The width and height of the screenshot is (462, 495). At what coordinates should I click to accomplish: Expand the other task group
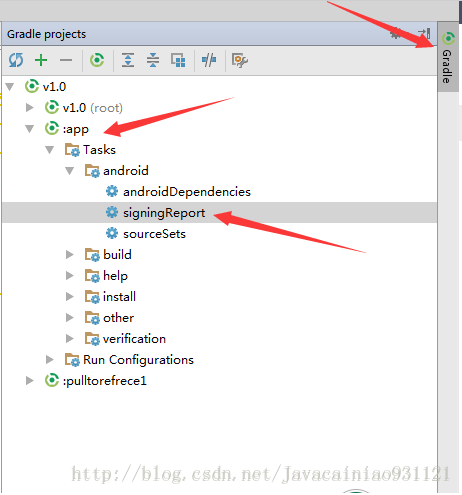tap(70, 318)
